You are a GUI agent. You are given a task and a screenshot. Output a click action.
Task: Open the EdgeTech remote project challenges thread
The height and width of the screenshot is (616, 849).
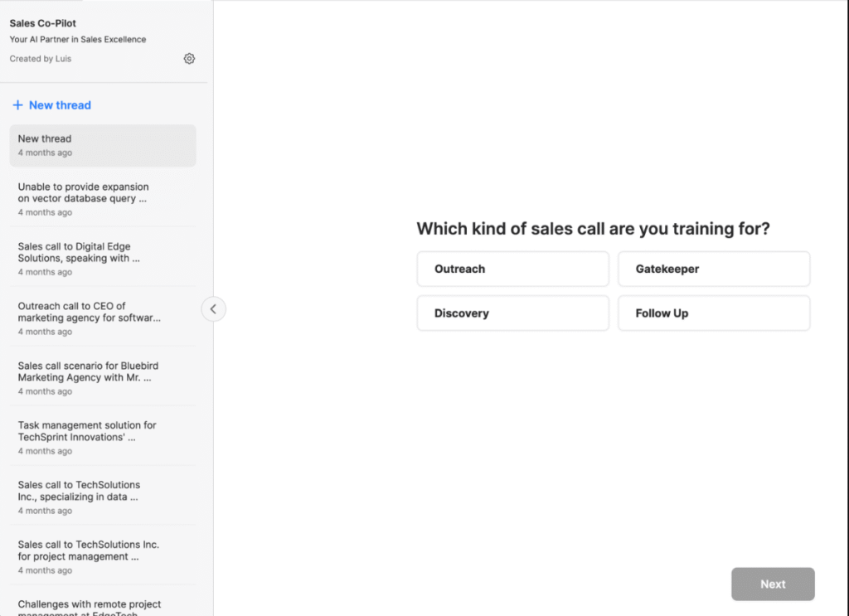[102, 608]
